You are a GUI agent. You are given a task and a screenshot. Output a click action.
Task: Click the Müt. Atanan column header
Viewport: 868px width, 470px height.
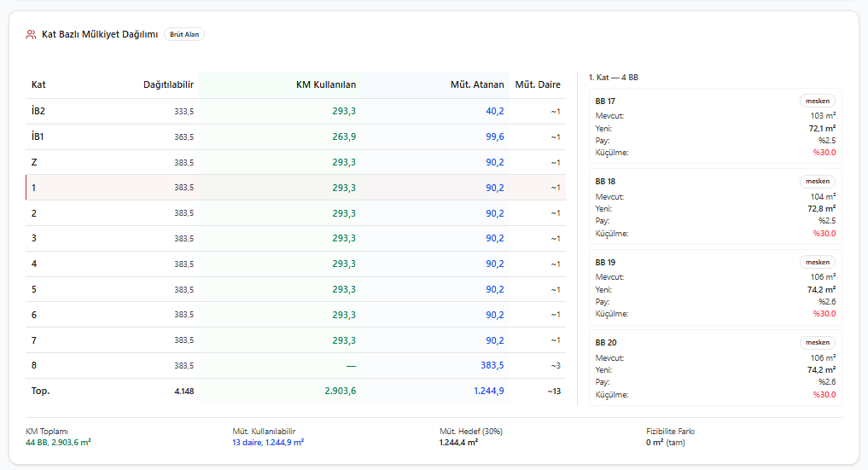(477, 84)
